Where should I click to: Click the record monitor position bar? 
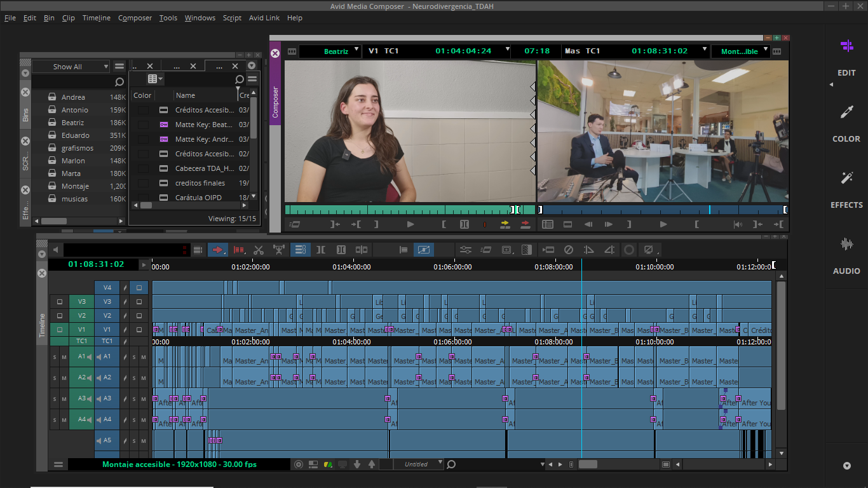tap(663, 210)
